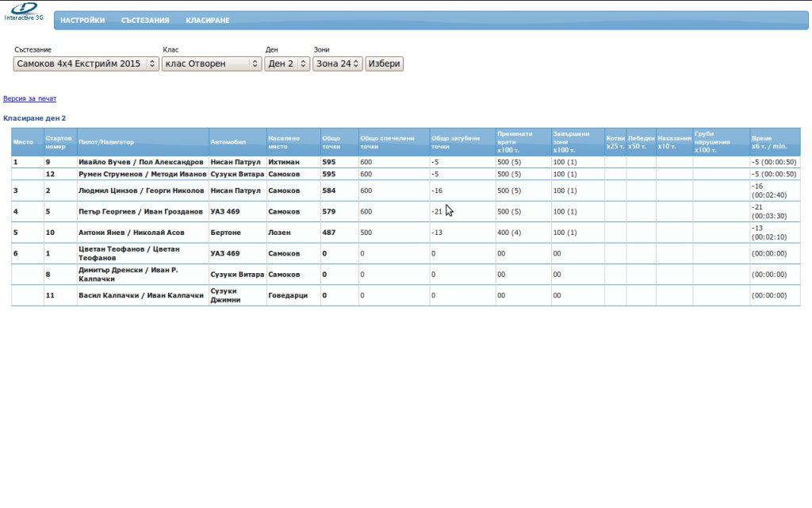Image resolution: width=812 pixels, height=508 pixels.
Task: Open the СЪСТЕЗАНИЯ menu
Action: (x=145, y=21)
